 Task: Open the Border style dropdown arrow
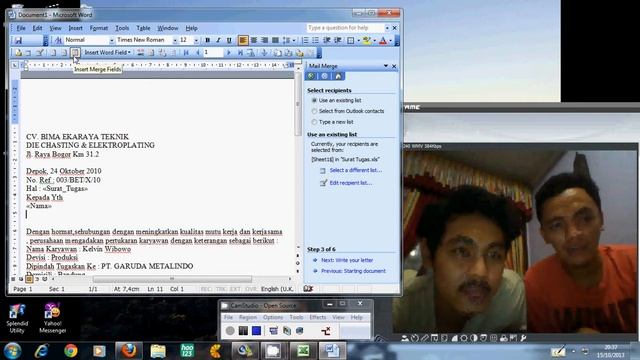358,40
